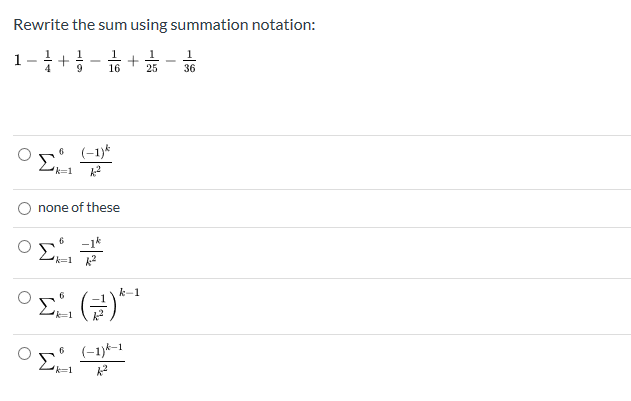This screenshot has width=631, height=401.
Task: Select the radio button for (−1)^k over k²
Action: [24, 155]
